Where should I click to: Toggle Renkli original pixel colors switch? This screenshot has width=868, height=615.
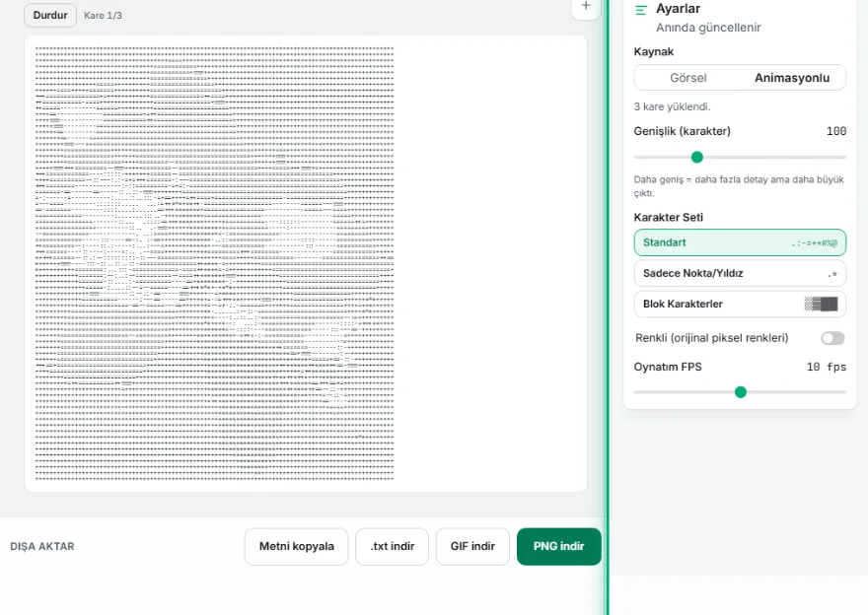click(x=832, y=338)
